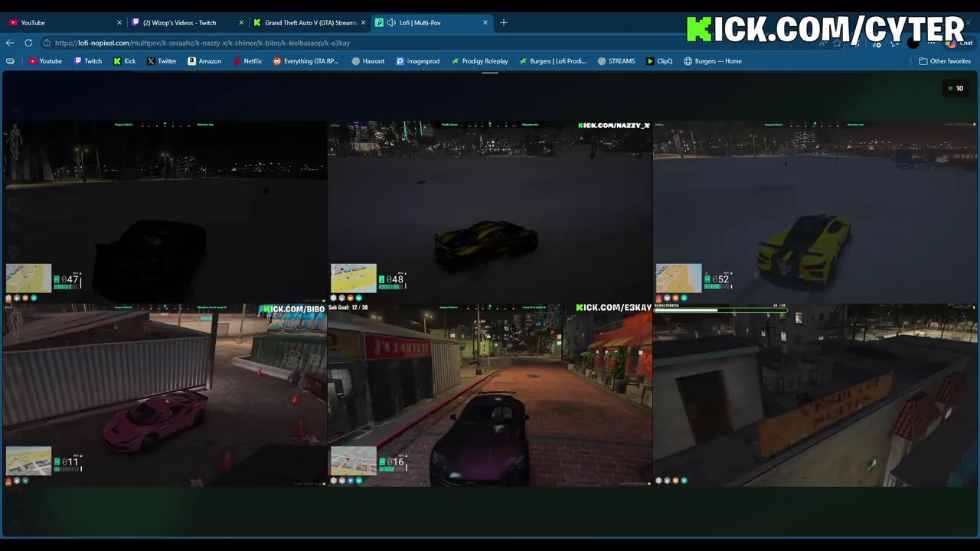Switch to the Wizop's Videos - Twitch tab
The height and width of the screenshot is (551, 980).
point(188,23)
